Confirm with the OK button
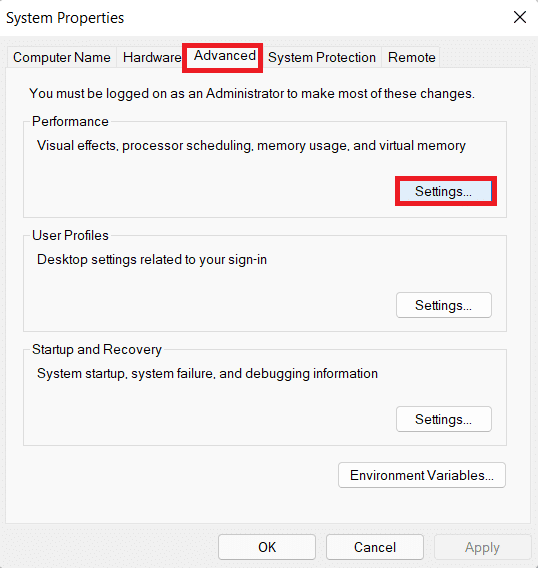The image size is (538, 568). [267, 547]
